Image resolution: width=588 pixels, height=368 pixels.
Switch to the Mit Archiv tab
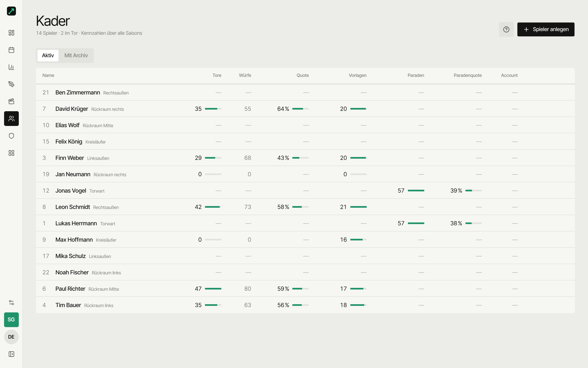click(76, 55)
